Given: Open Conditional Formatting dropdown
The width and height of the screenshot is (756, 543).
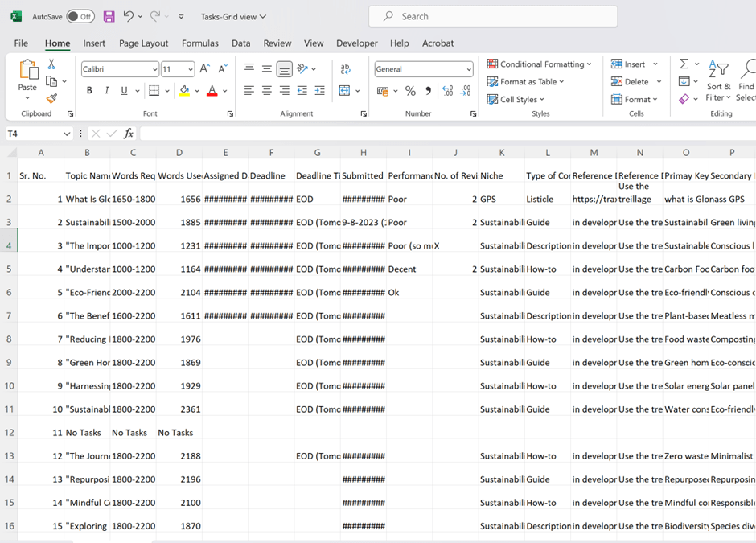Looking at the screenshot, I should tap(539, 64).
